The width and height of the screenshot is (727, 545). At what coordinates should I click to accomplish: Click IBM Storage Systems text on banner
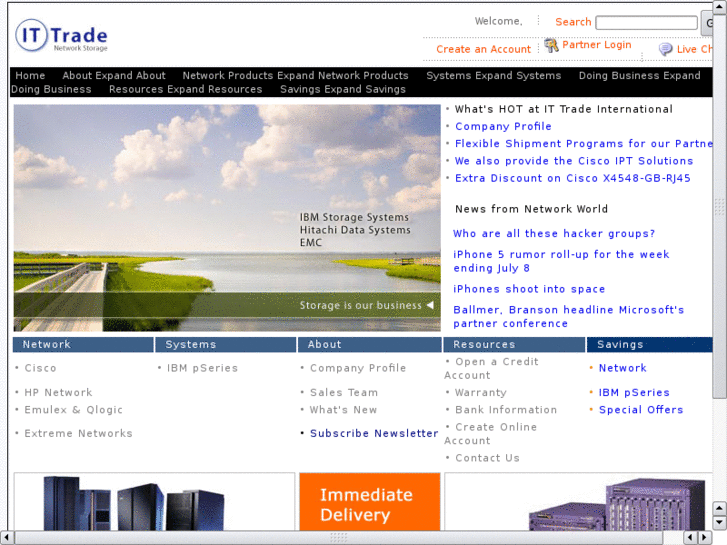tap(354, 217)
